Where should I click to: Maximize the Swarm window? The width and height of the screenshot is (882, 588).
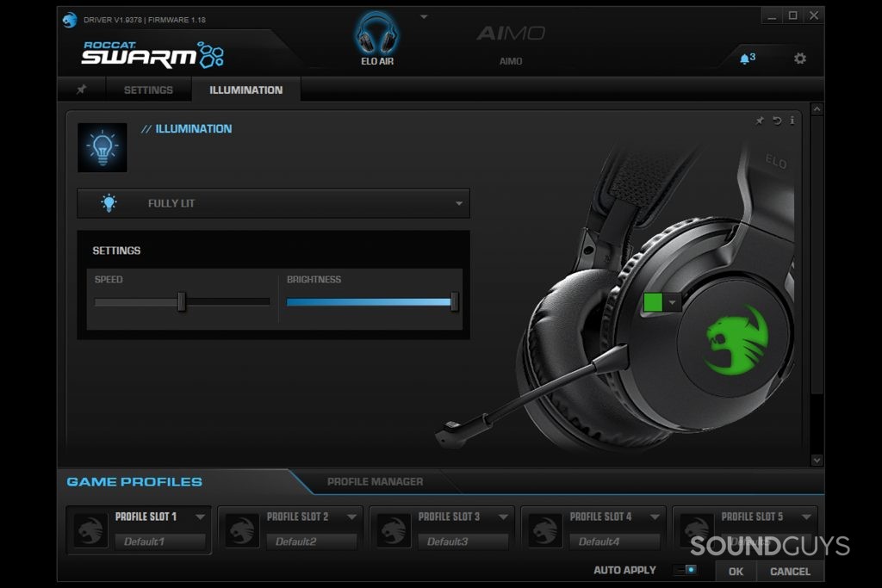[x=792, y=15]
